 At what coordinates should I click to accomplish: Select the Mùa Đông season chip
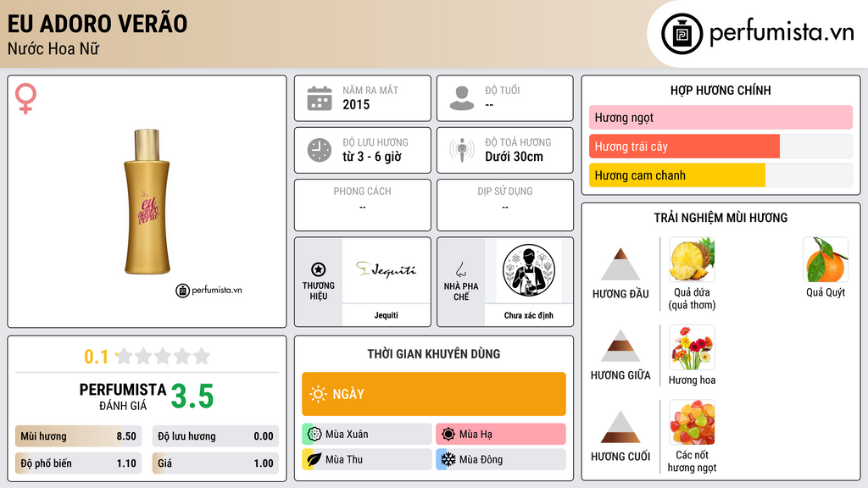tap(501, 459)
